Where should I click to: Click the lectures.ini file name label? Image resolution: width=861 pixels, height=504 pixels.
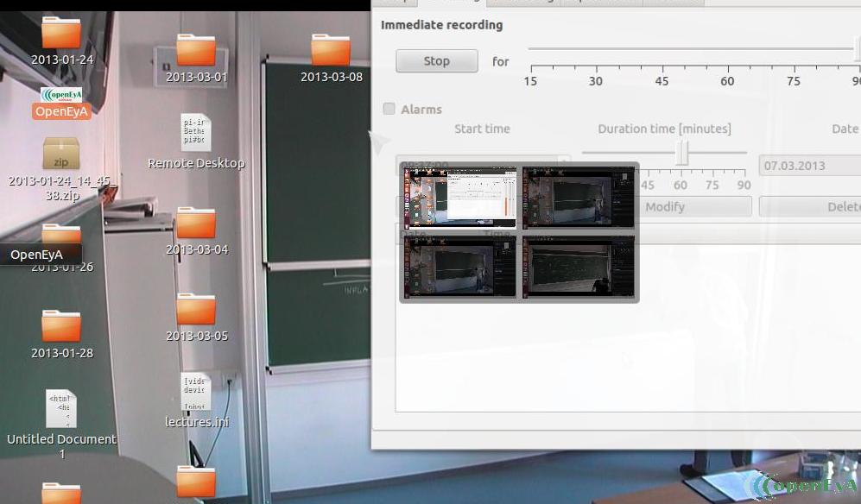197,422
